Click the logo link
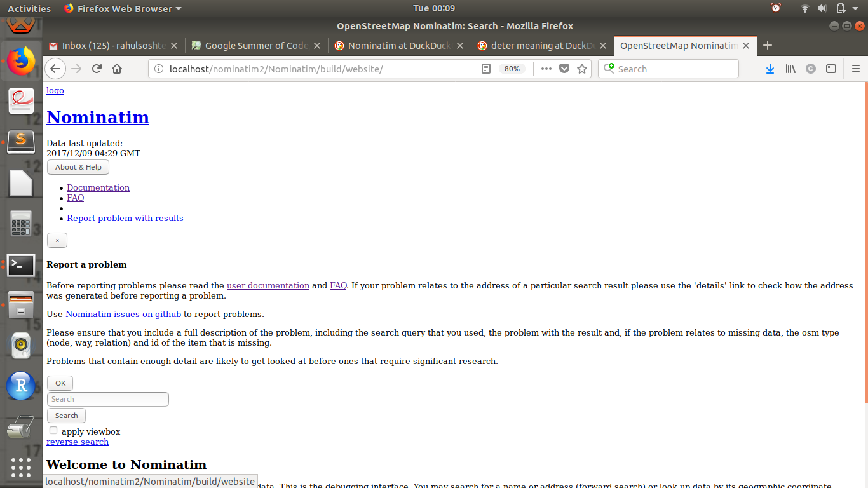Screen dimensions: 868x488 55,90
